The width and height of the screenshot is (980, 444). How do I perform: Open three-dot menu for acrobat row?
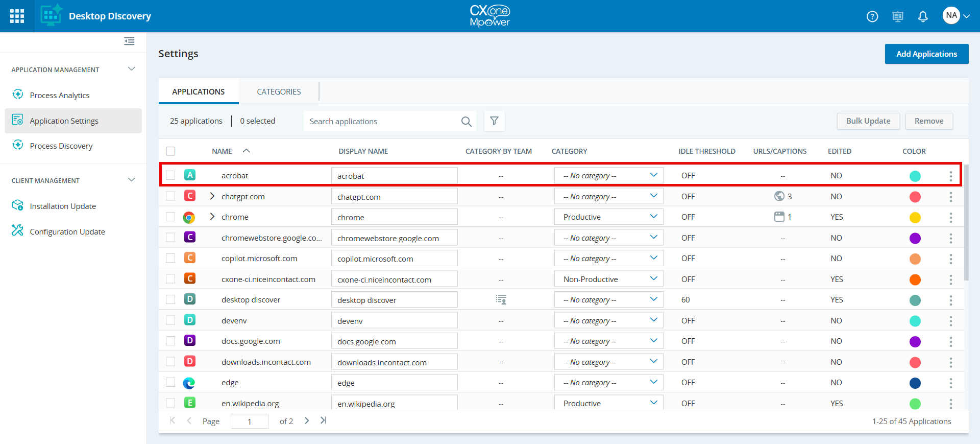coord(950,176)
